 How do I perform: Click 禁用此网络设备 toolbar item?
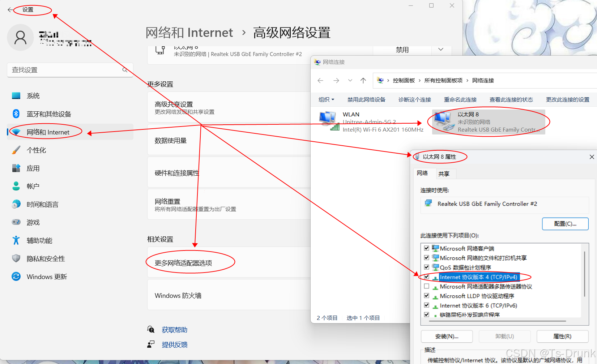tap(366, 99)
